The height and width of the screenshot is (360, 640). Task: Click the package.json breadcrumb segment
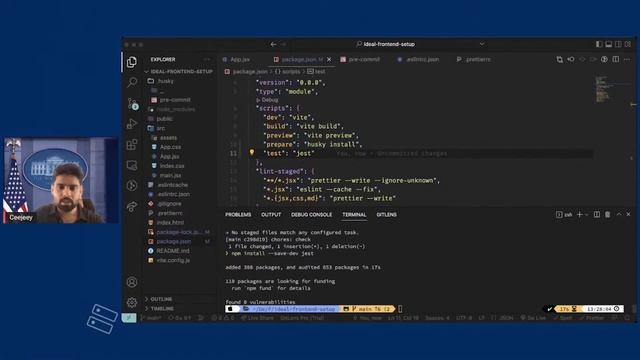(x=246, y=71)
